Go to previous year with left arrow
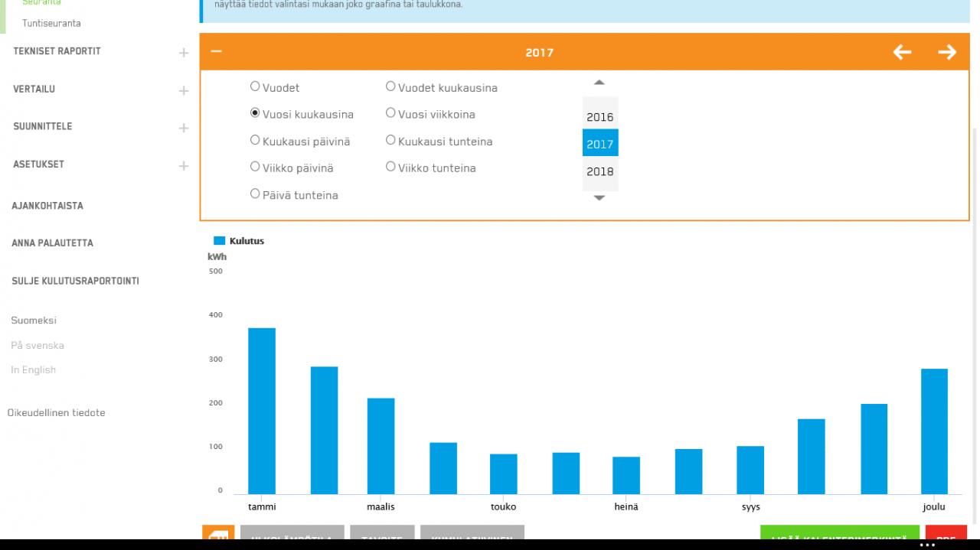 [903, 52]
